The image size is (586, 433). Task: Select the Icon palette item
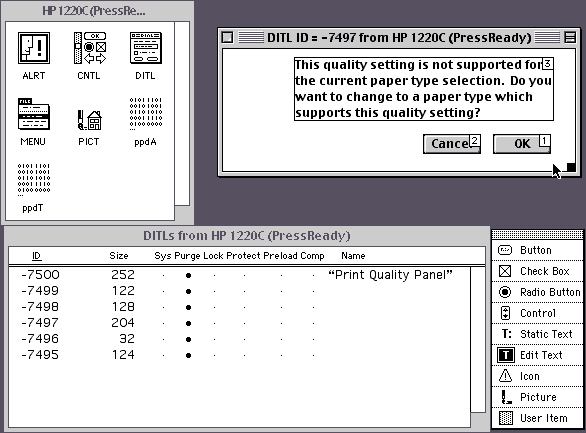(537, 376)
